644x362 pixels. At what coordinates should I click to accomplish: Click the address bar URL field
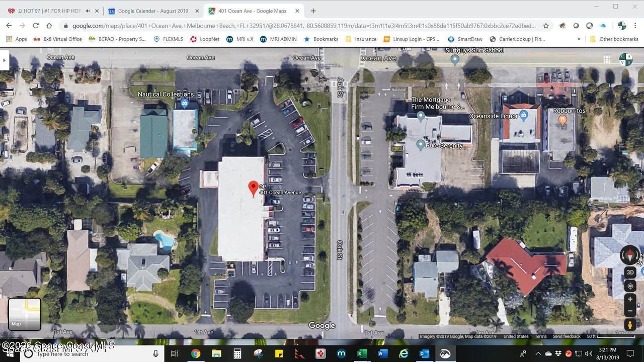pyautogui.click(x=303, y=26)
